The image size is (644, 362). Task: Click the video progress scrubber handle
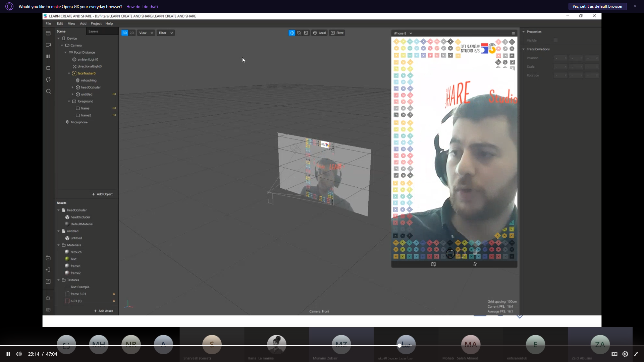(399, 345)
